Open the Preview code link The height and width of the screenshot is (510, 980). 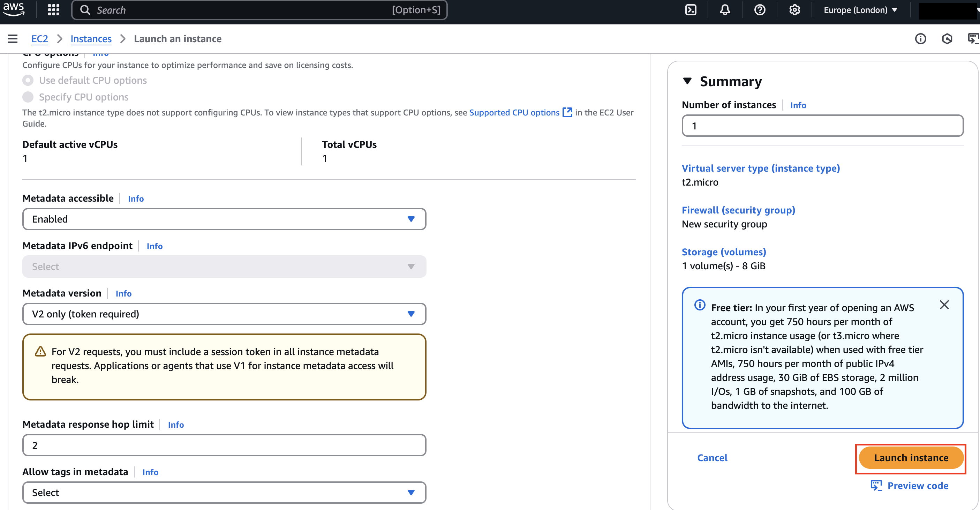[918, 485]
